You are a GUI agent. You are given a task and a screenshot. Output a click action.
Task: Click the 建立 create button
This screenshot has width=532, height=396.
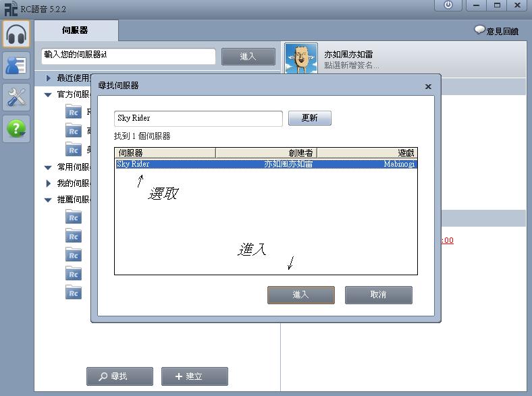[x=194, y=376]
